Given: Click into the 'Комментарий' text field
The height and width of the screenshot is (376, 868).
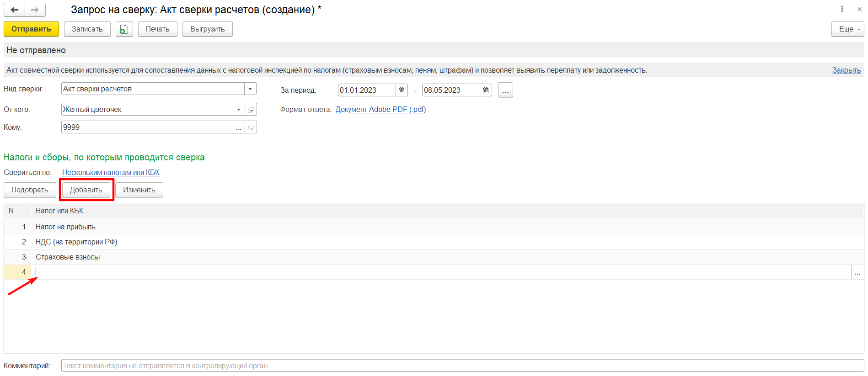Looking at the screenshot, I should (462, 366).
